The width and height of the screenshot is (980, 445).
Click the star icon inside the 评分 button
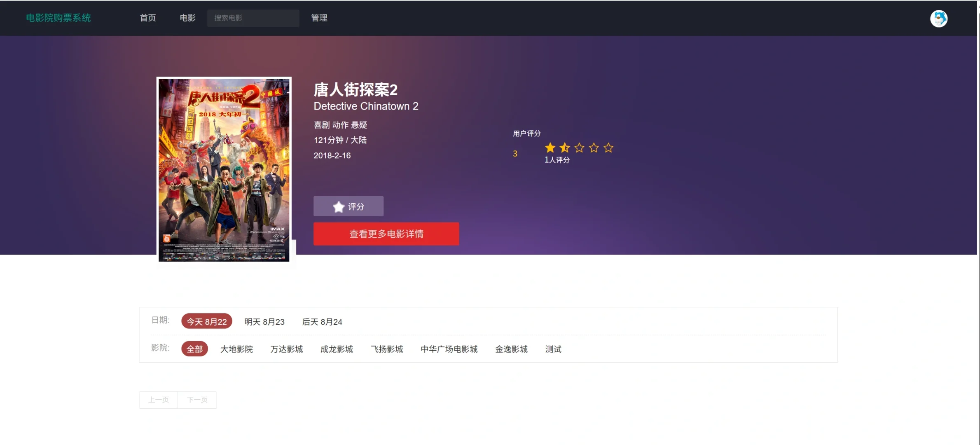click(338, 206)
